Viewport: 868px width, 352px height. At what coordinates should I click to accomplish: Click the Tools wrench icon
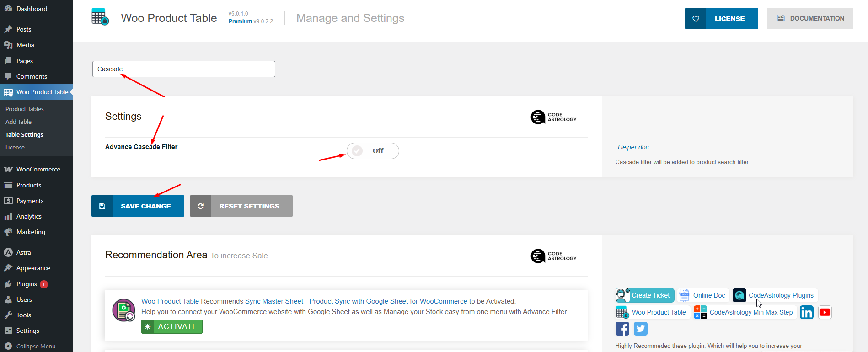click(8, 315)
